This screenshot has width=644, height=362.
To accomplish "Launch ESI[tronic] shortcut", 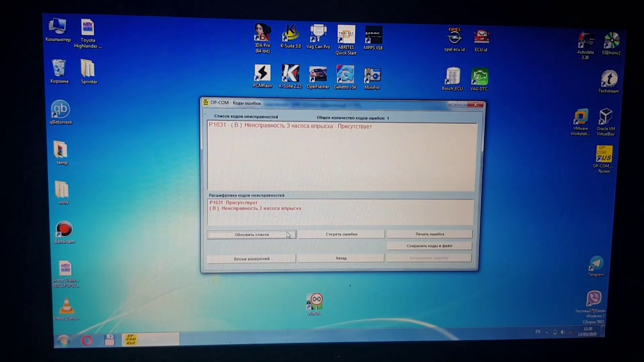I will click(611, 43).
